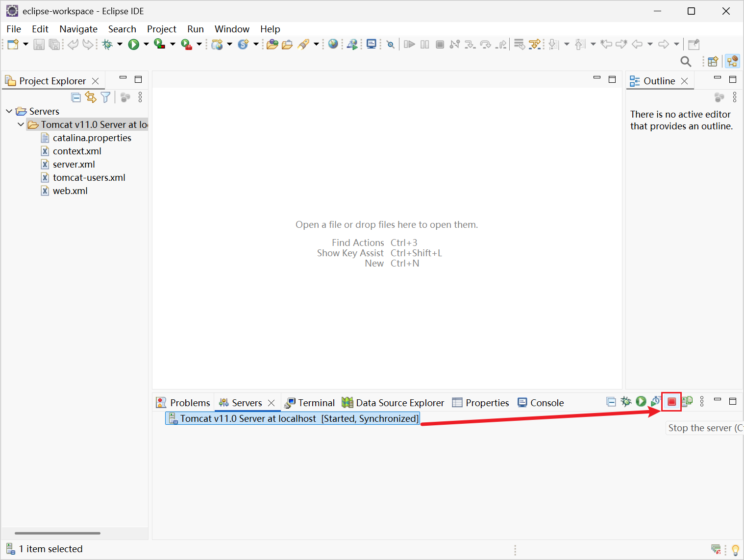744x560 pixels.
Task: Click the Open Perspective icon
Action: (x=713, y=61)
